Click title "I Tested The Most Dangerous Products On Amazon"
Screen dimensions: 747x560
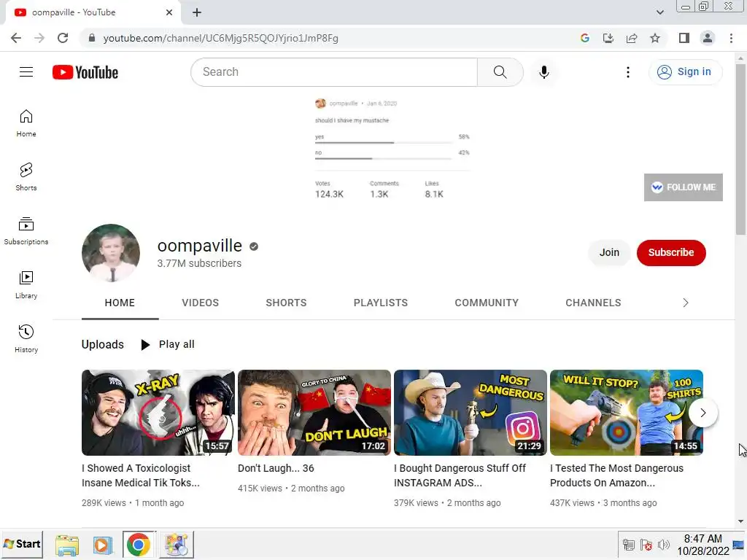616,475
